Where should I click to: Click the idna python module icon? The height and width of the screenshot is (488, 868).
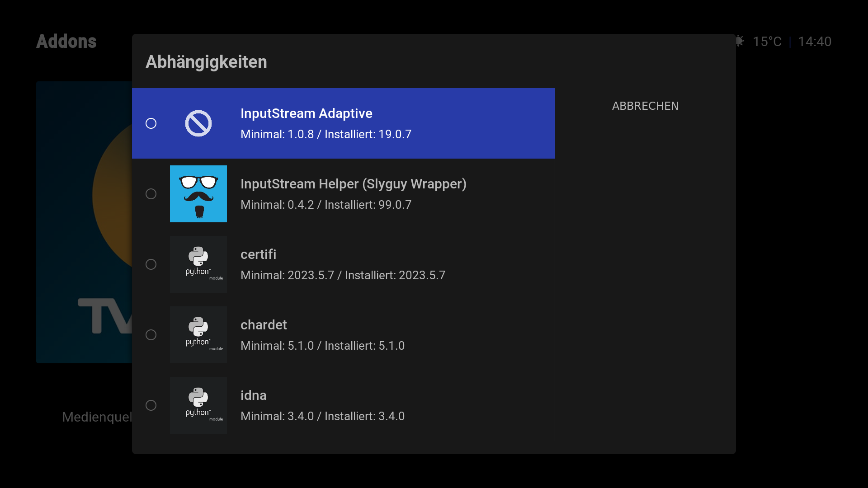pyautogui.click(x=198, y=405)
